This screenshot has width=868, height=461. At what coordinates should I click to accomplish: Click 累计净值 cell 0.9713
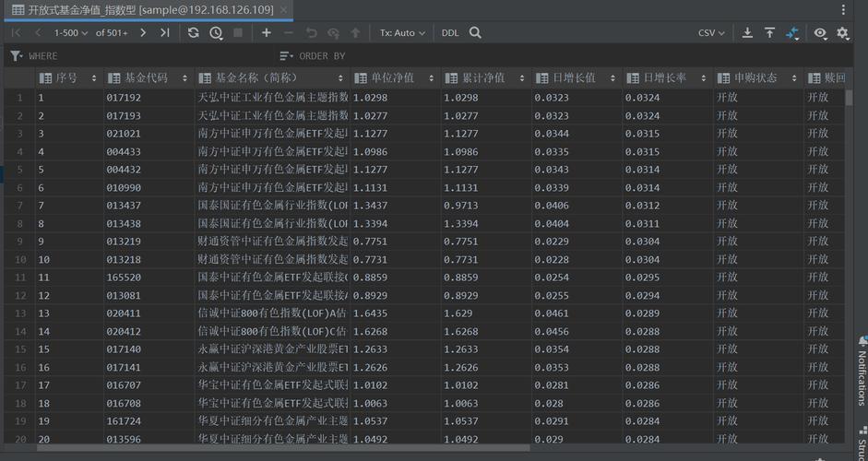pyautogui.click(x=486, y=206)
